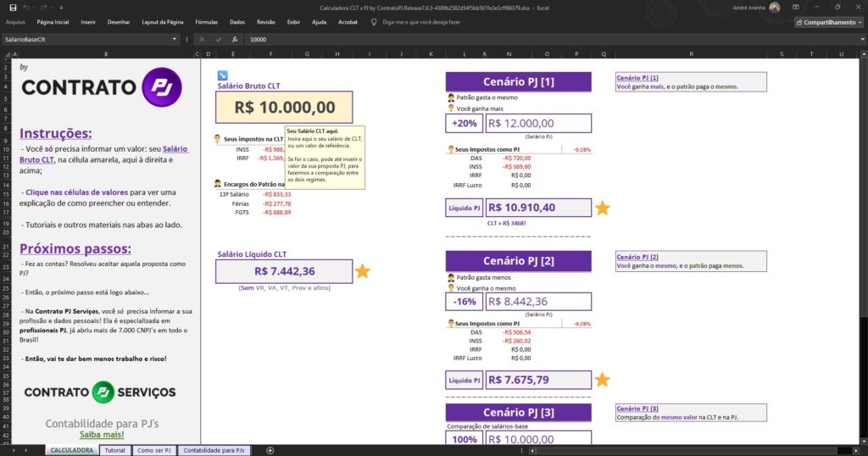Confirm the formula entry with checkmark icon

[219, 39]
